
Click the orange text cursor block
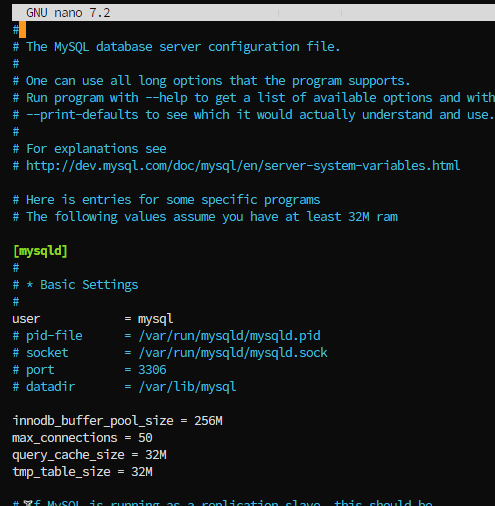pyautogui.click(x=22, y=30)
